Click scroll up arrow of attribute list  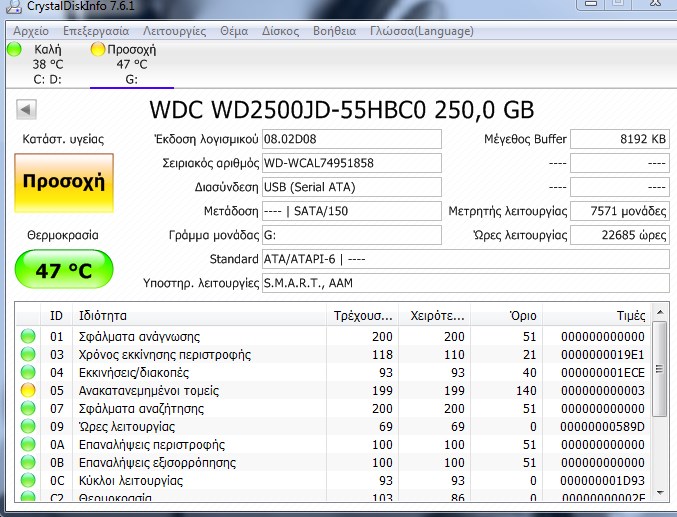pos(660,312)
